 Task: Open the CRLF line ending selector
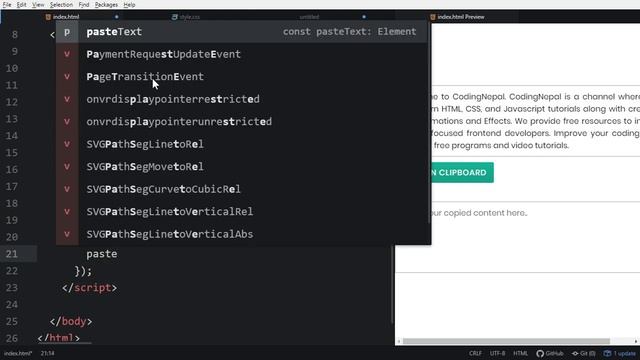pyautogui.click(x=476, y=353)
